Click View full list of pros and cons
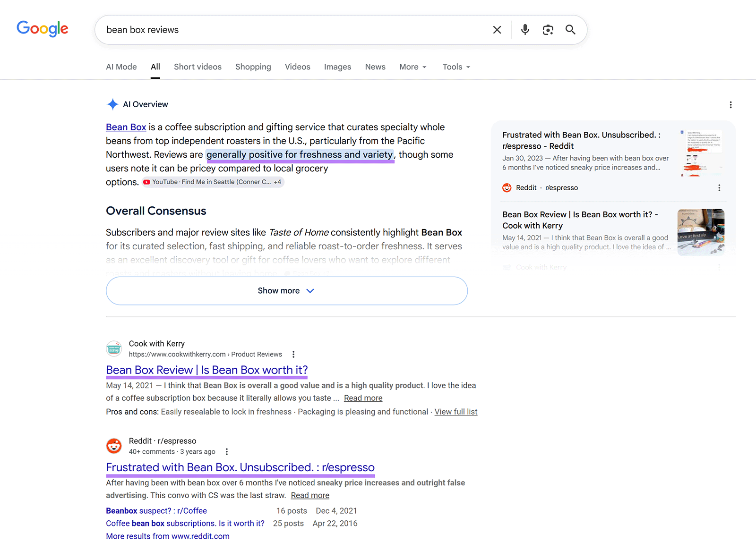This screenshot has width=756, height=559. point(456,412)
